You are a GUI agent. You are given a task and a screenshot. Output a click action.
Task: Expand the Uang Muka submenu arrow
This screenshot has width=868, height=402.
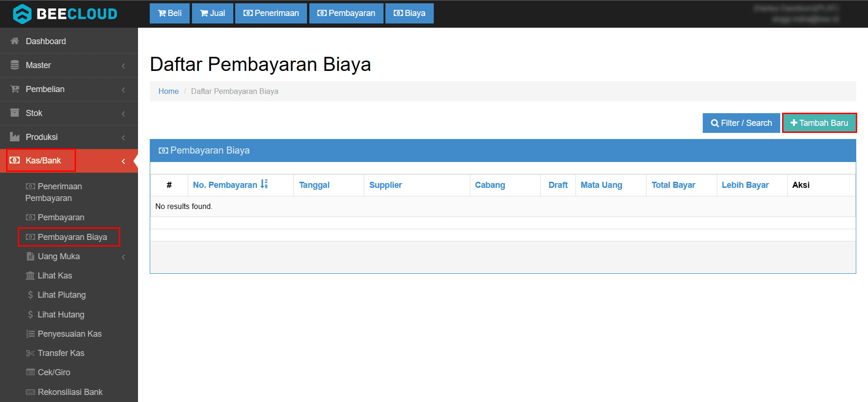point(123,257)
